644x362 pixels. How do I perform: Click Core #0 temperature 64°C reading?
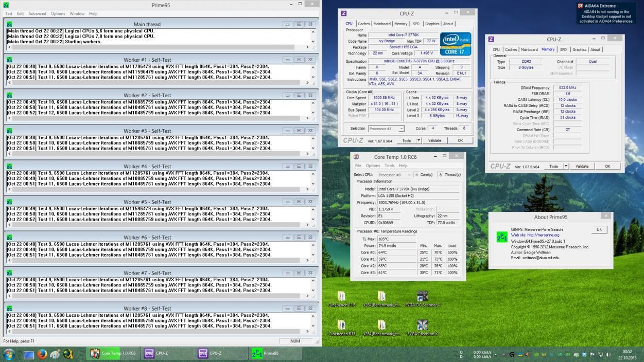click(396, 252)
